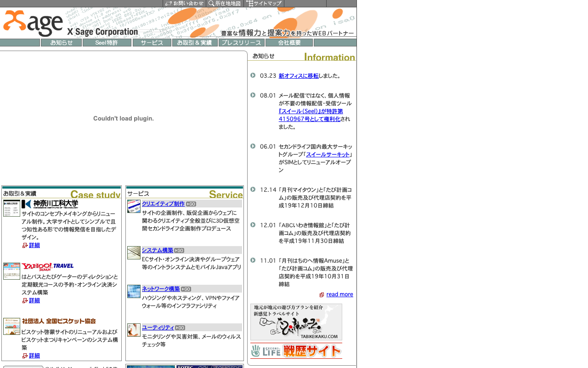Click the 詳細 icon for 神奈川工科大学
Viewport: 588px width, 368px height.
coord(25,246)
